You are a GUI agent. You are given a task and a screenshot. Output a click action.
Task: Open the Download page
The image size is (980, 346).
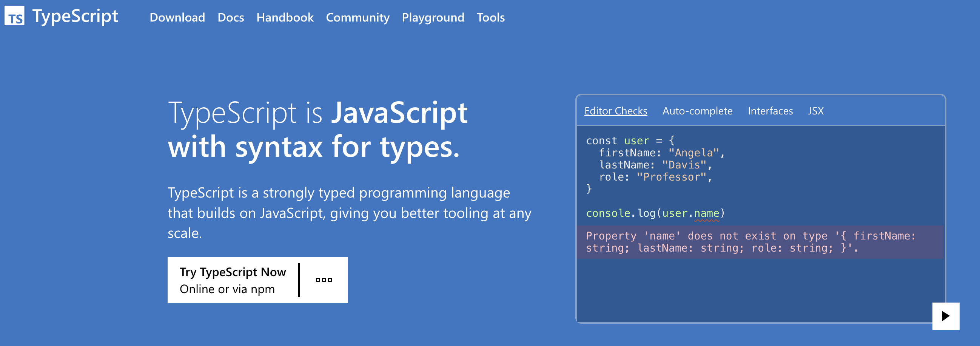177,17
